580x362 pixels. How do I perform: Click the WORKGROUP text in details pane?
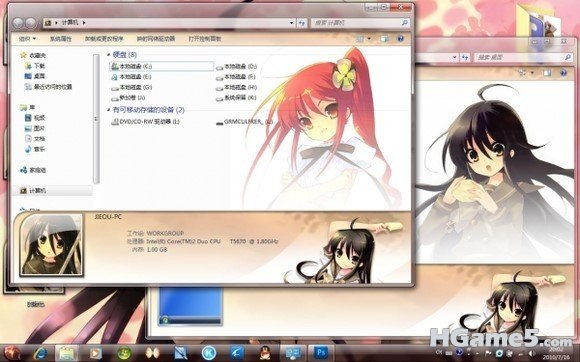[x=165, y=233]
